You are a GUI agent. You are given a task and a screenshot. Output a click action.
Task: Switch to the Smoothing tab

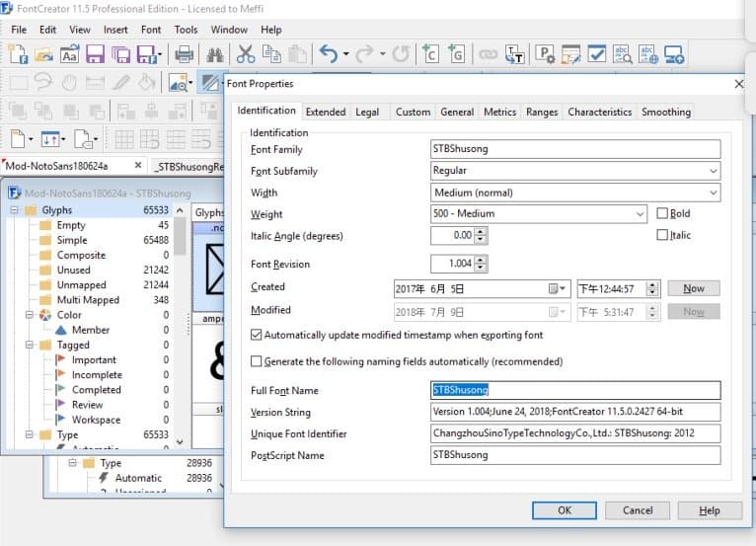[x=666, y=112]
